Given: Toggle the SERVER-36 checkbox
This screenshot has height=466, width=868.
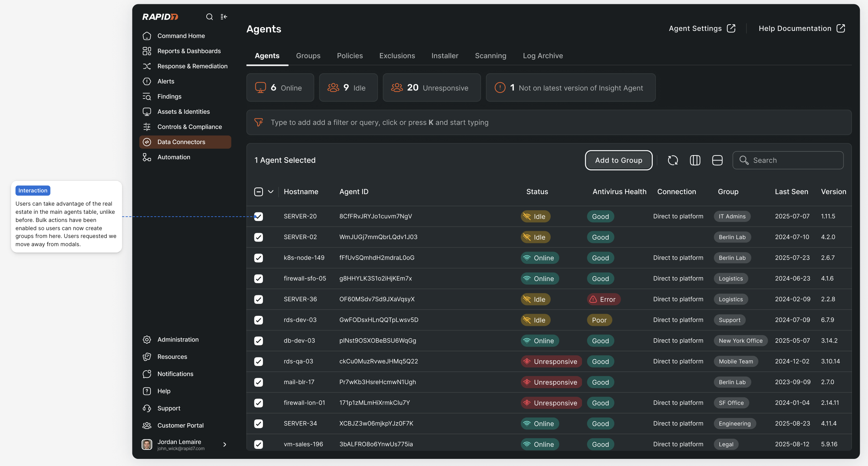Looking at the screenshot, I should point(259,300).
